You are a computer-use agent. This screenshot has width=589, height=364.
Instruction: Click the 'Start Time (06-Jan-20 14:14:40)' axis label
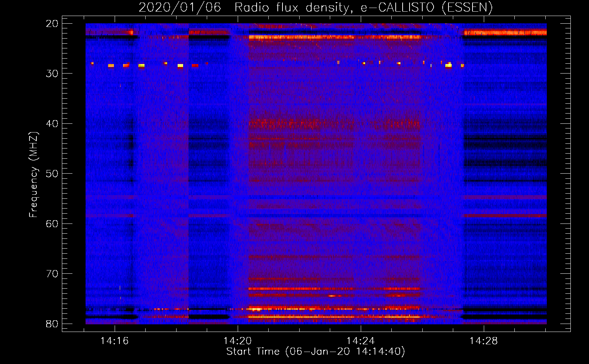click(316, 352)
